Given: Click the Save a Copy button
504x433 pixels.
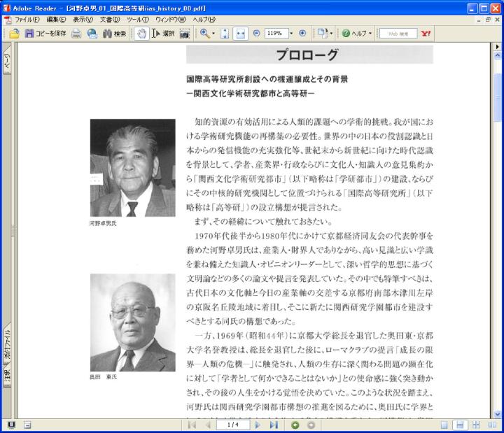Looking at the screenshot, I should click(46, 34).
